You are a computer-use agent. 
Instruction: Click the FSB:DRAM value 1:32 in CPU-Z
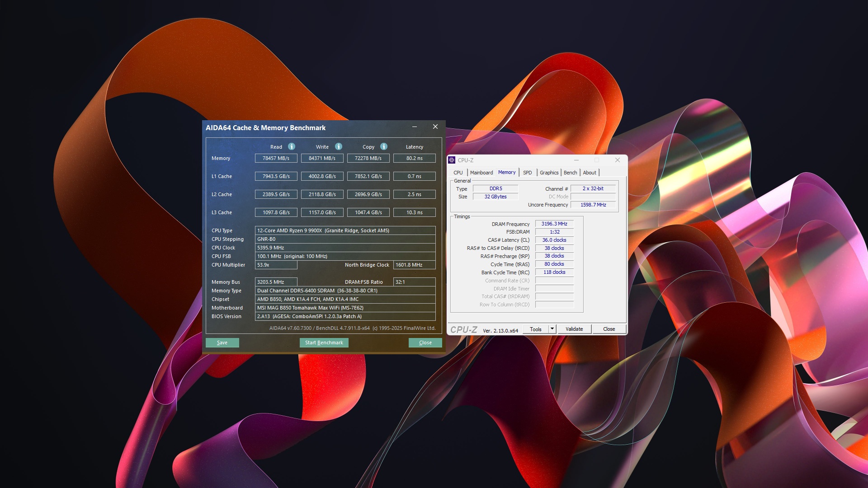pyautogui.click(x=554, y=232)
